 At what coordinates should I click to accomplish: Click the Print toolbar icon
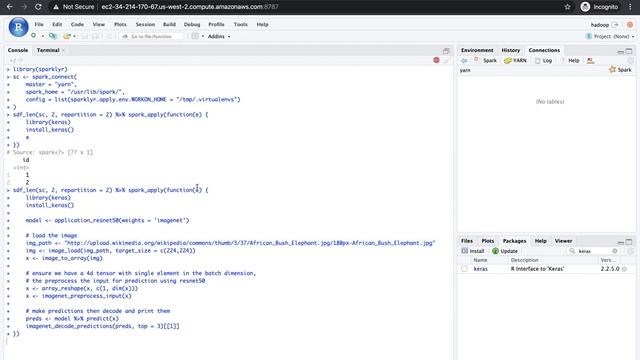[109, 36]
